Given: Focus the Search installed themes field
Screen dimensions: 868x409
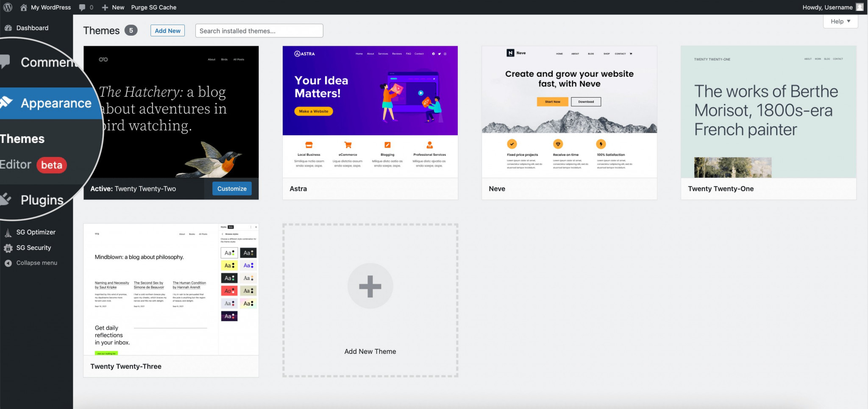Looking at the screenshot, I should (259, 31).
